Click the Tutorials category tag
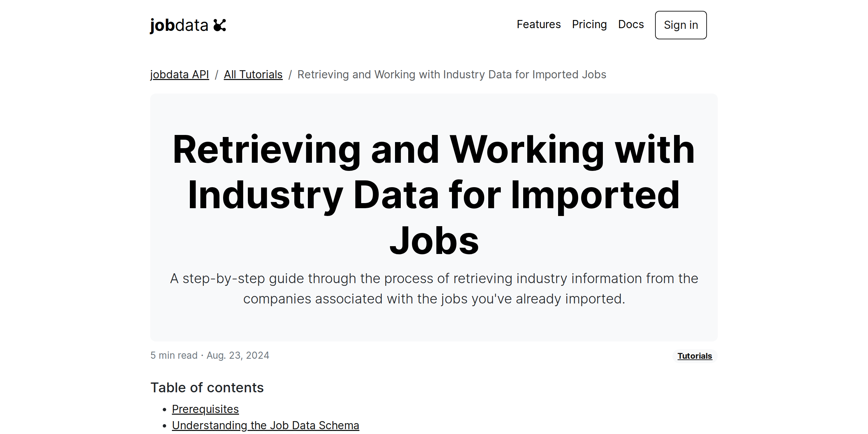868x434 pixels. coord(694,356)
